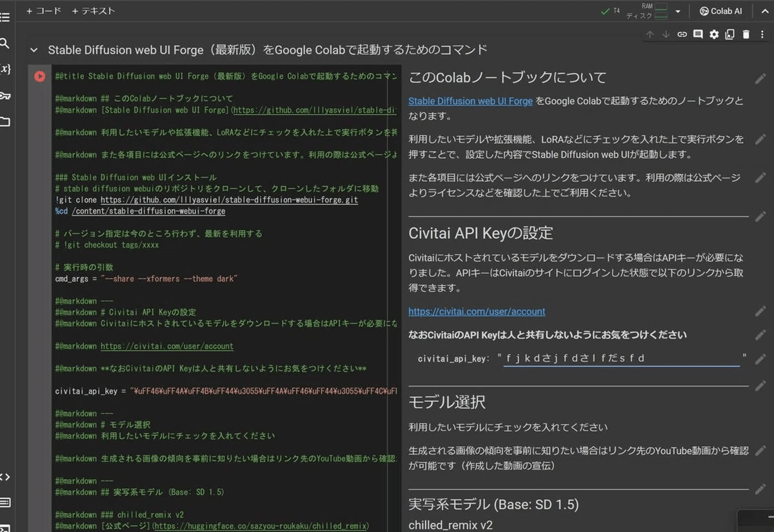Click the chilled_remix v2 form heading

click(x=450, y=525)
